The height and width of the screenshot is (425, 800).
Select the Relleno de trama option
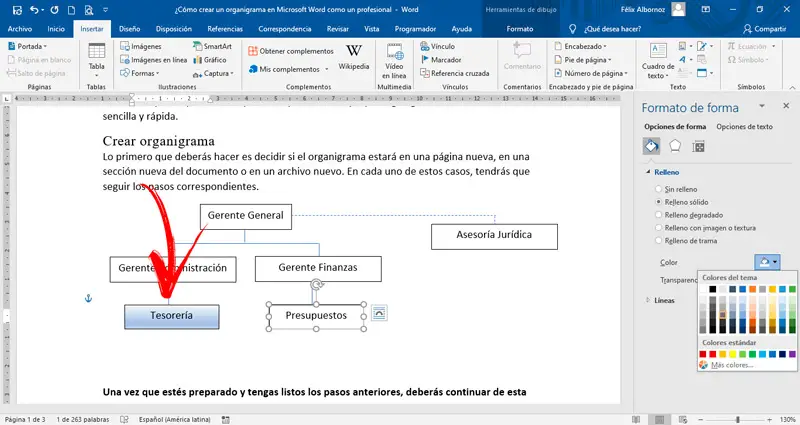pos(686,241)
